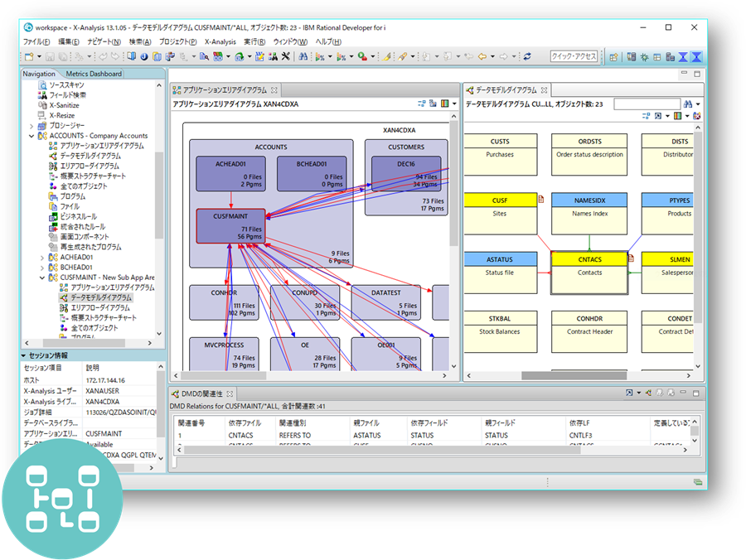Click the color legend icon in the application area diagram toolbar
The image size is (746, 560).
pos(444,104)
